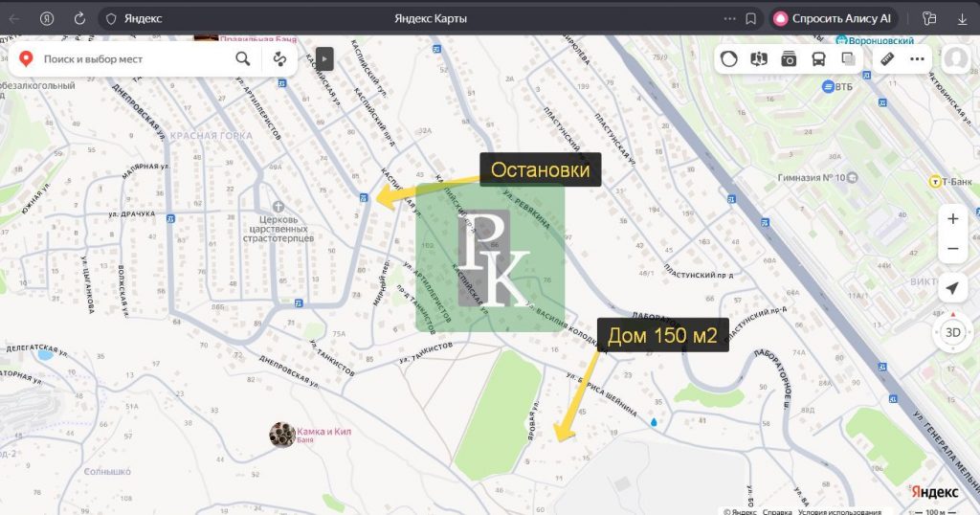Open the traffic jams layer

point(729,59)
